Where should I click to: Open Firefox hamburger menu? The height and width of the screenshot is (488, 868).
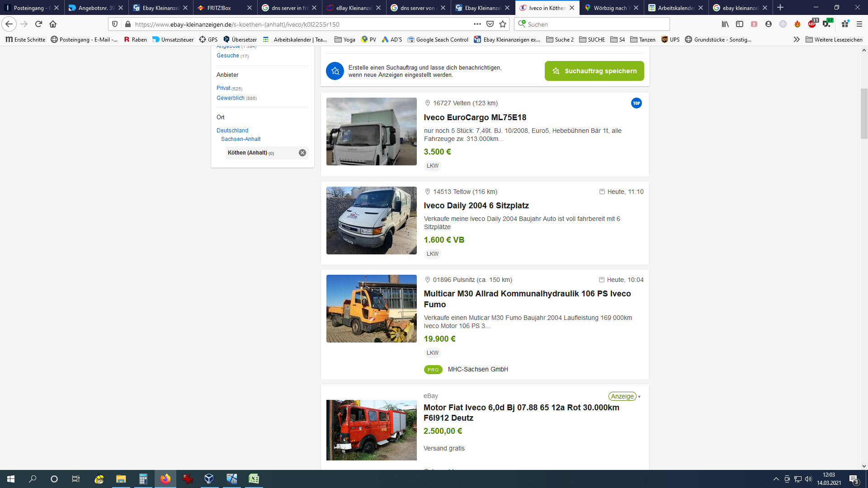coord(859,24)
